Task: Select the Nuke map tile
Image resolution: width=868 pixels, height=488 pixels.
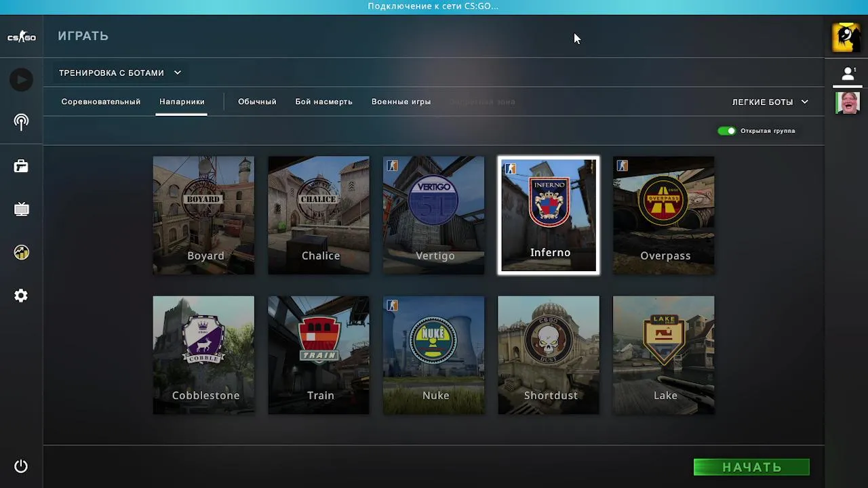Action: click(433, 355)
